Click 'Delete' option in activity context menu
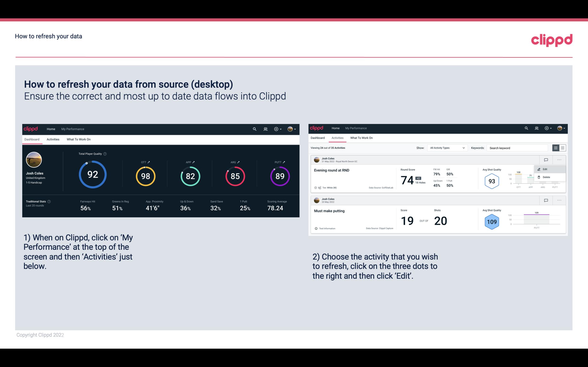Screen dimensions: 588x367 tap(546, 177)
